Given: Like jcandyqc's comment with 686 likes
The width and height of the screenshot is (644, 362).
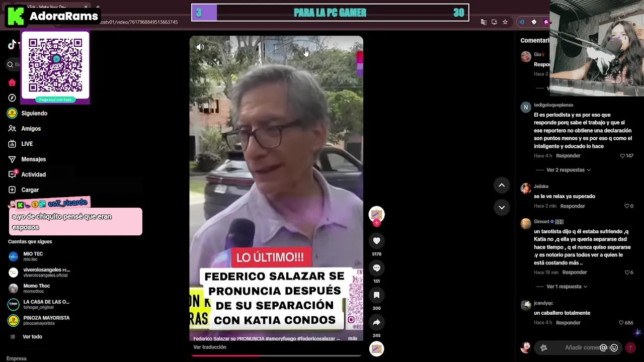Looking at the screenshot, I should [x=621, y=323].
